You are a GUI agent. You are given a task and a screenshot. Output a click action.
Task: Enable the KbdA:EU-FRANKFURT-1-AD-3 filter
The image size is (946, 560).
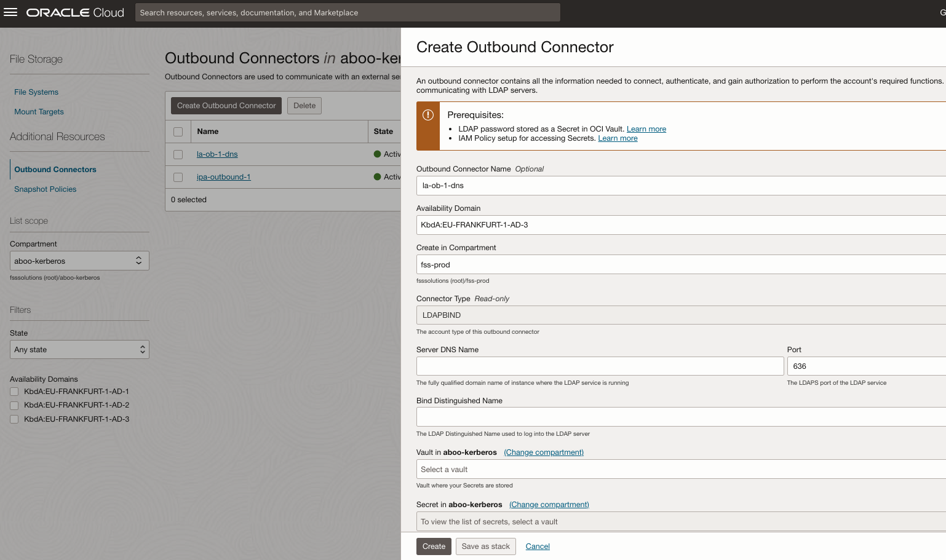click(14, 419)
